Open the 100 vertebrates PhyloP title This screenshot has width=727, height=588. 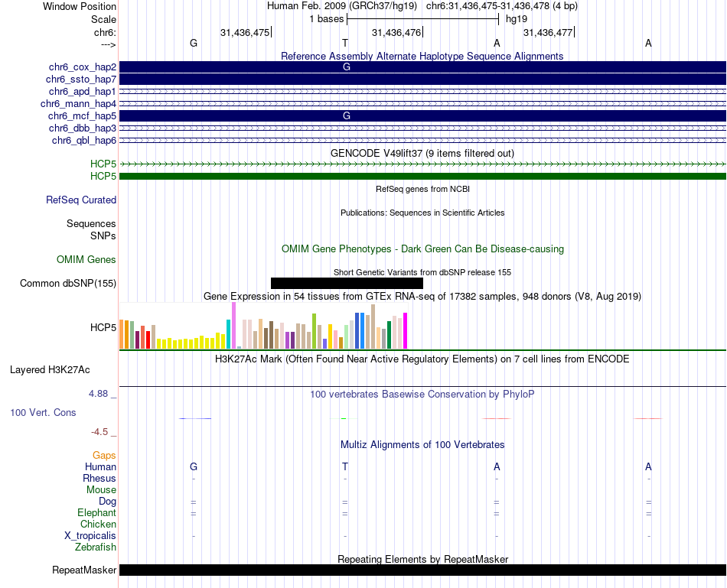click(x=422, y=395)
